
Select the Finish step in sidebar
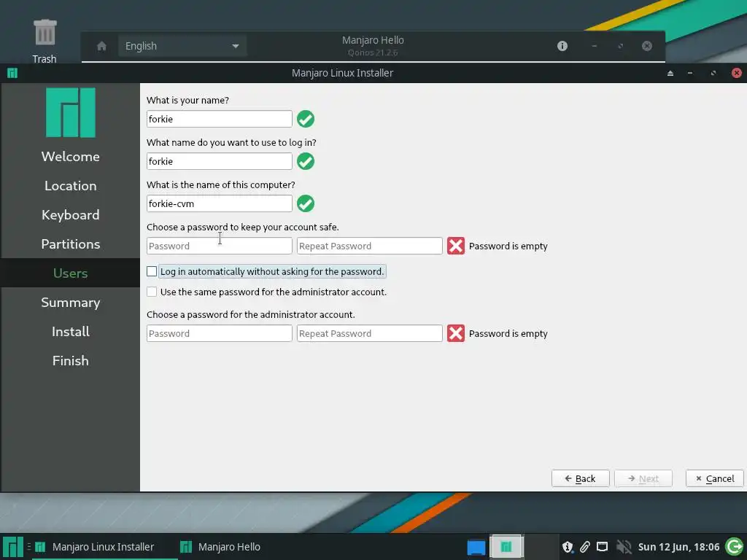(x=71, y=360)
